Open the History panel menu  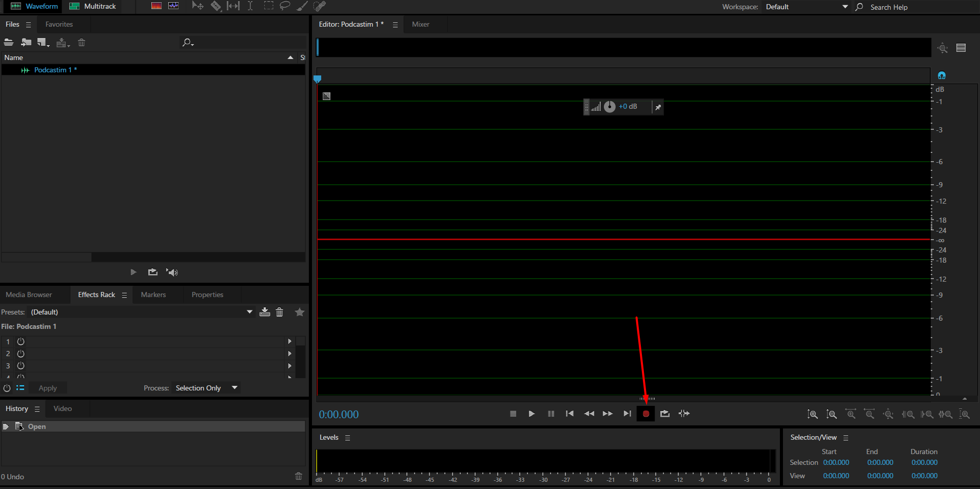(x=37, y=409)
